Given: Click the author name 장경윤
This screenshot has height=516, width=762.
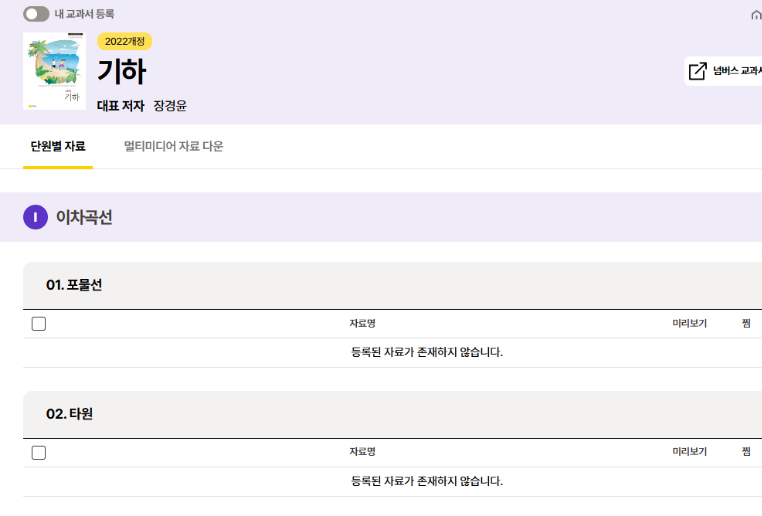Looking at the screenshot, I should pos(170,106).
